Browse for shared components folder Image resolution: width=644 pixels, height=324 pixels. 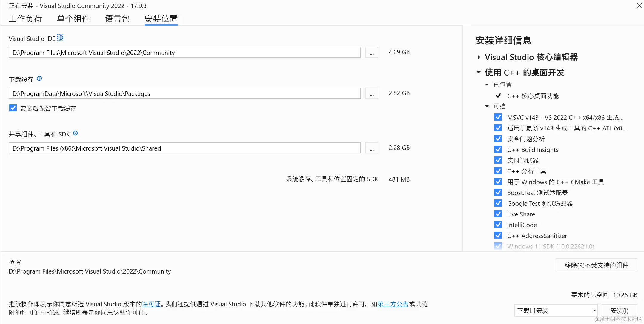click(x=371, y=148)
